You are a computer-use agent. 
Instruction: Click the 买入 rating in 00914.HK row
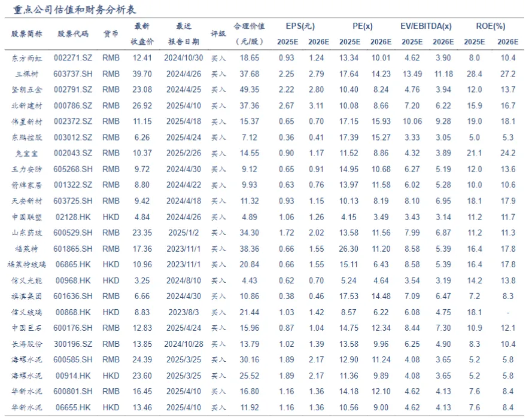218,376
